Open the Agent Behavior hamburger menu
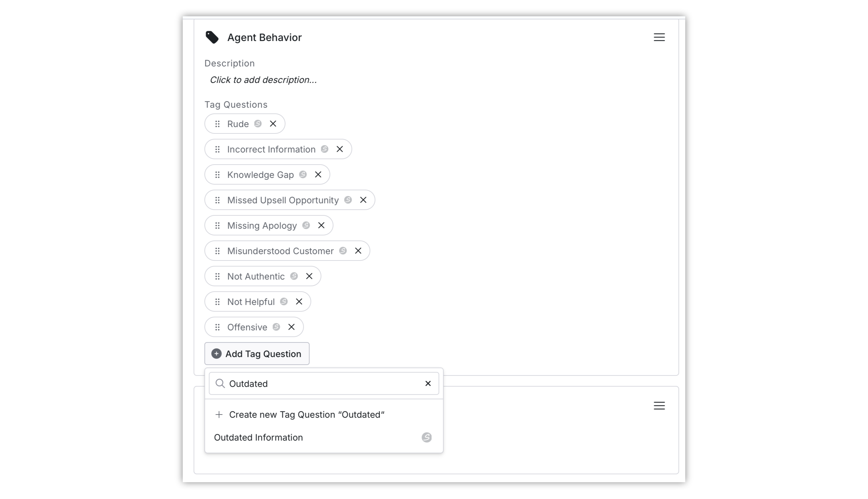868x499 pixels. 659,37
